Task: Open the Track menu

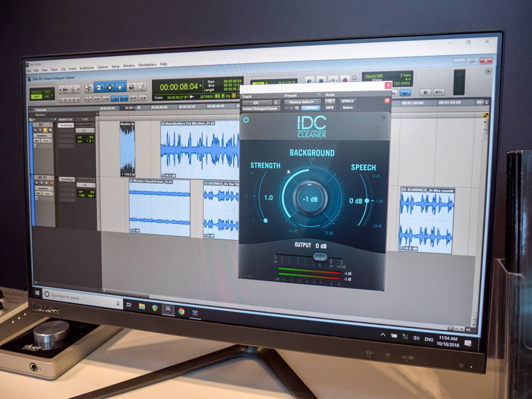Action: pyautogui.click(x=54, y=70)
